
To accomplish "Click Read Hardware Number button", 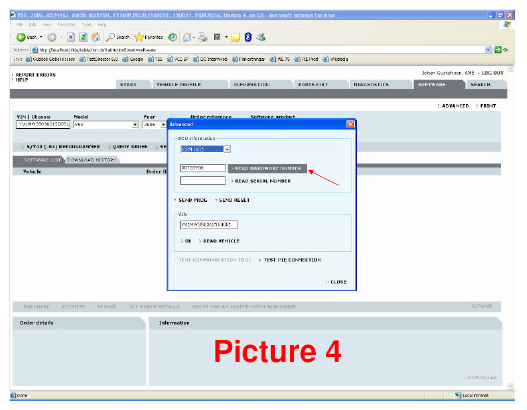I will tap(268, 168).
